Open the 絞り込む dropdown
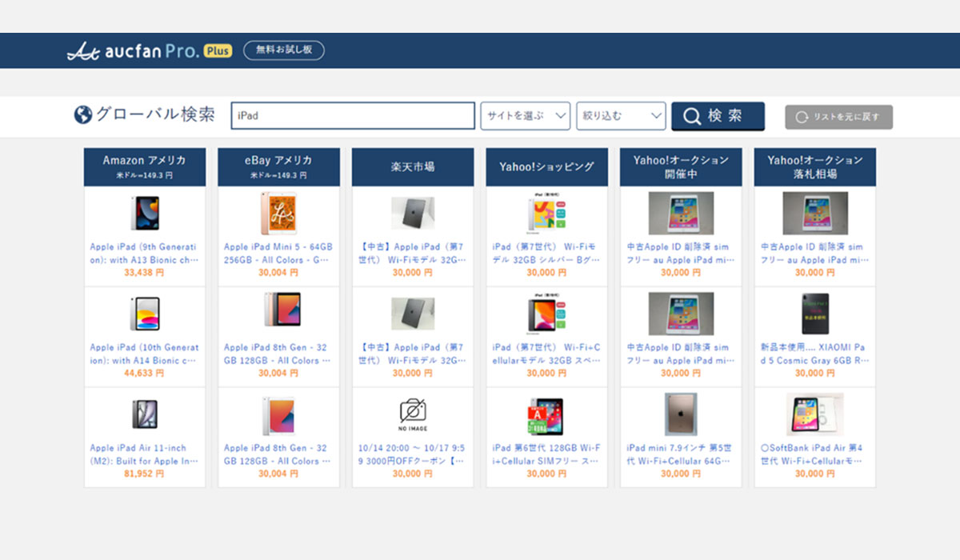The image size is (960, 560). coord(621,116)
